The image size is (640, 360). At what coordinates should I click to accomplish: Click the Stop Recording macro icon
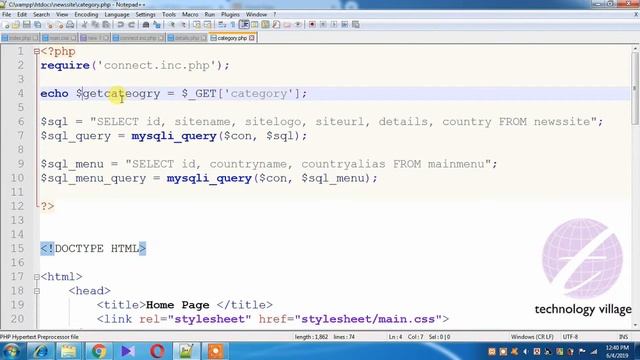pos(323,25)
